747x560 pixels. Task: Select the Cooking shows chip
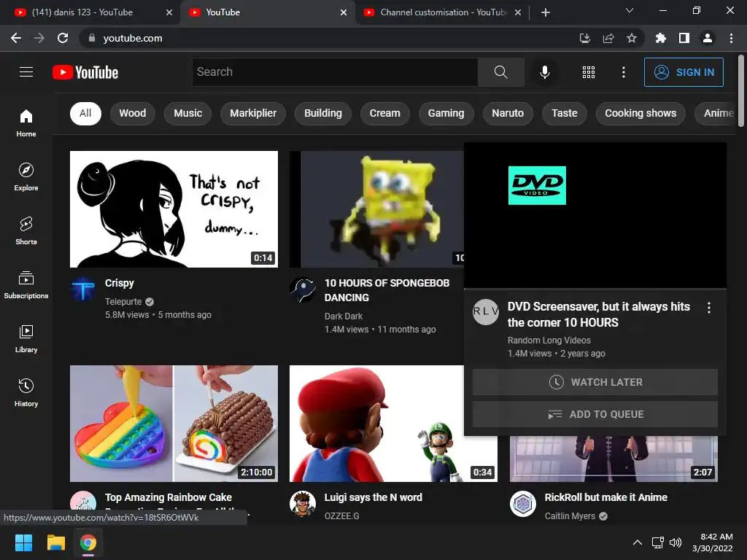[640, 113]
